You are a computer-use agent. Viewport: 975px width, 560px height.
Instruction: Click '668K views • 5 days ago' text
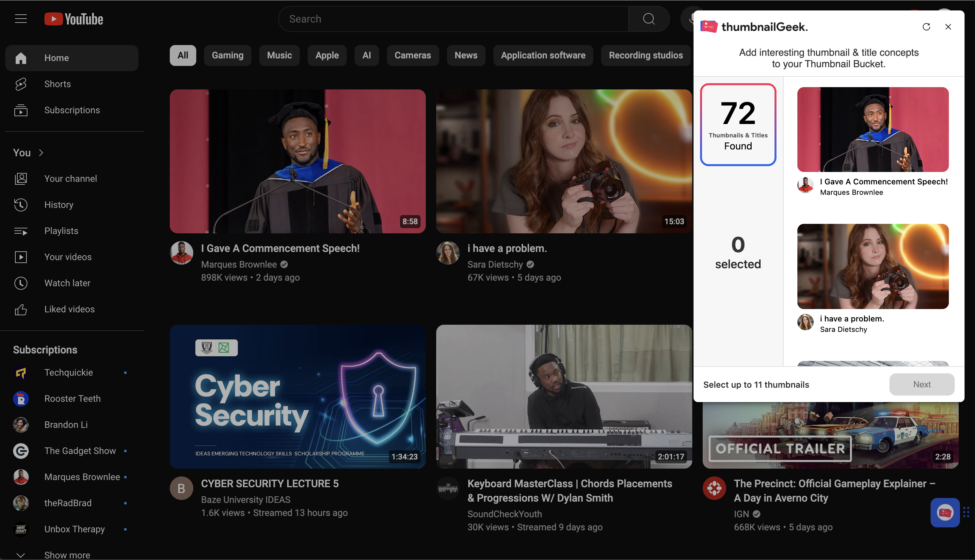click(x=783, y=527)
